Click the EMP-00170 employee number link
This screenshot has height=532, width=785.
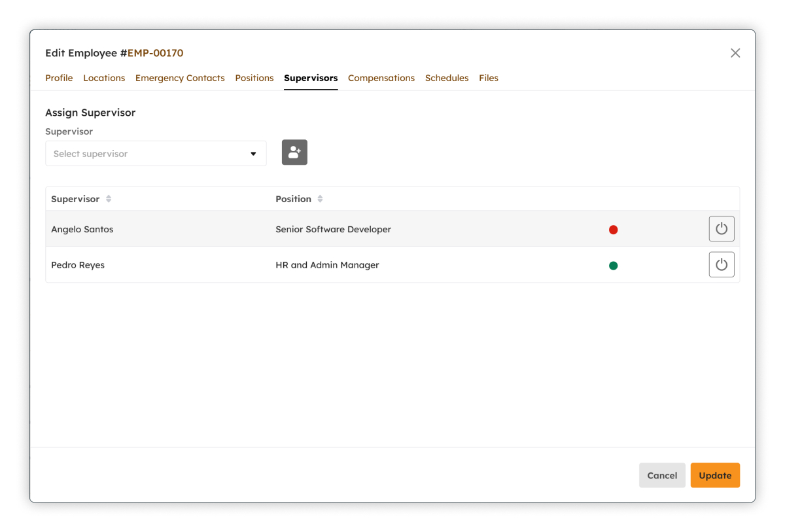[x=155, y=53]
